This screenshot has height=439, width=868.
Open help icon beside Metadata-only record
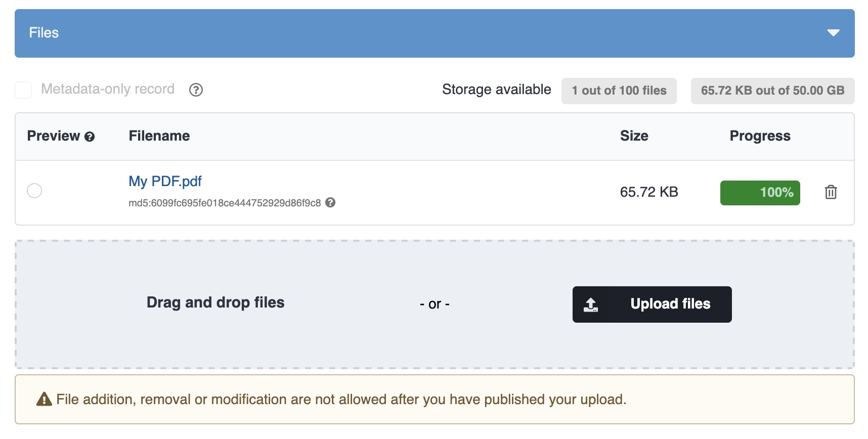196,90
